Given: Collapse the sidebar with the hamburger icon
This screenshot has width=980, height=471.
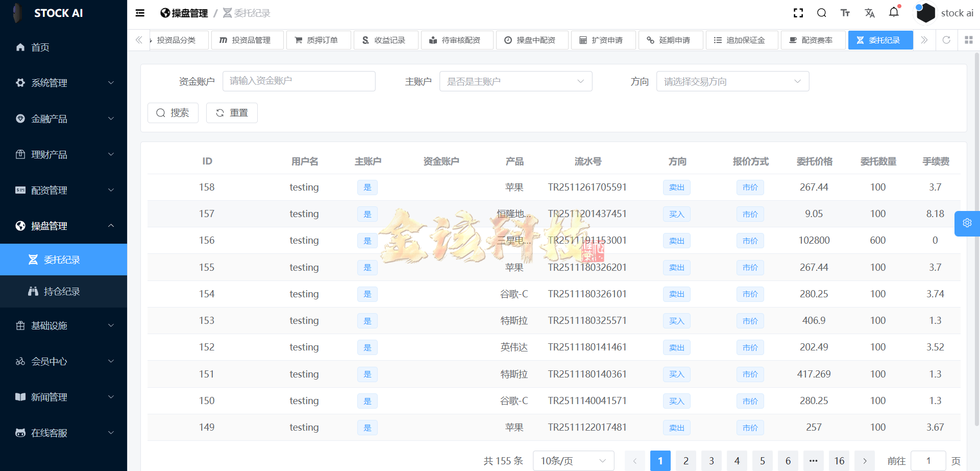Looking at the screenshot, I should pyautogui.click(x=139, y=13).
